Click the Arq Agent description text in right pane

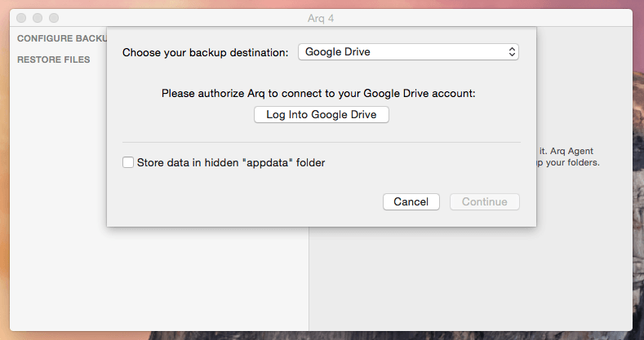coord(568,157)
